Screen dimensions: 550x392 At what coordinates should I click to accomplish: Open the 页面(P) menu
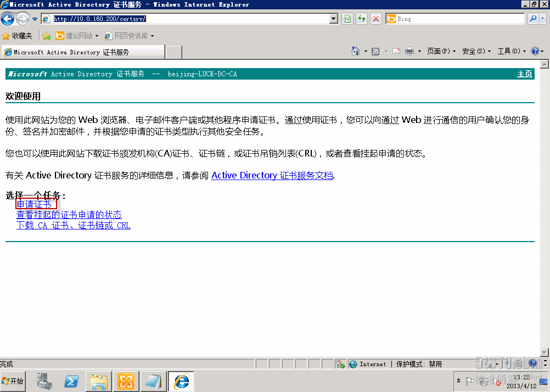point(441,51)
